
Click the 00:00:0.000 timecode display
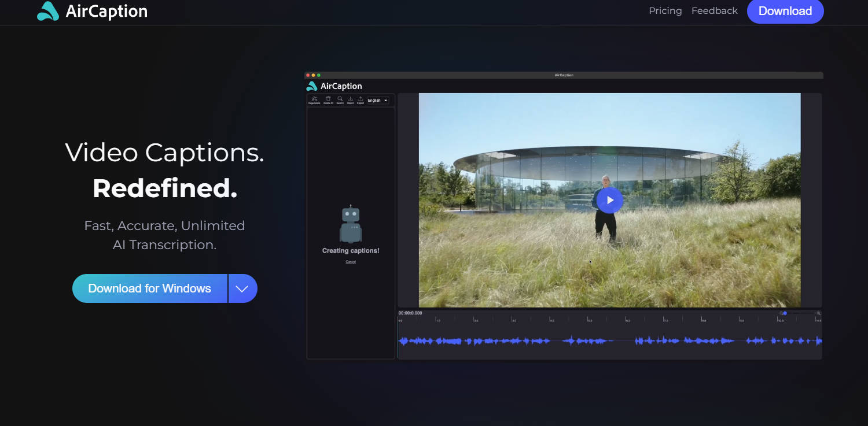pyautogui.click(x=410, y=312)
